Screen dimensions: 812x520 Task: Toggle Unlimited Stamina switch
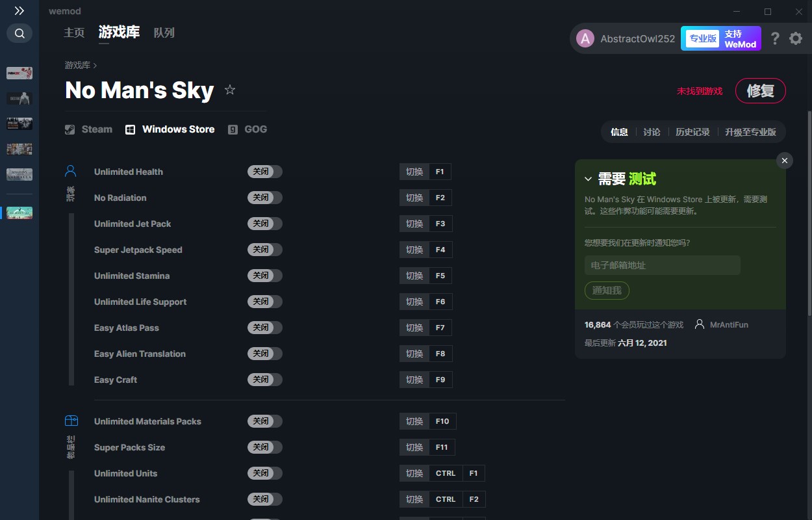click(x=265, y=276)
